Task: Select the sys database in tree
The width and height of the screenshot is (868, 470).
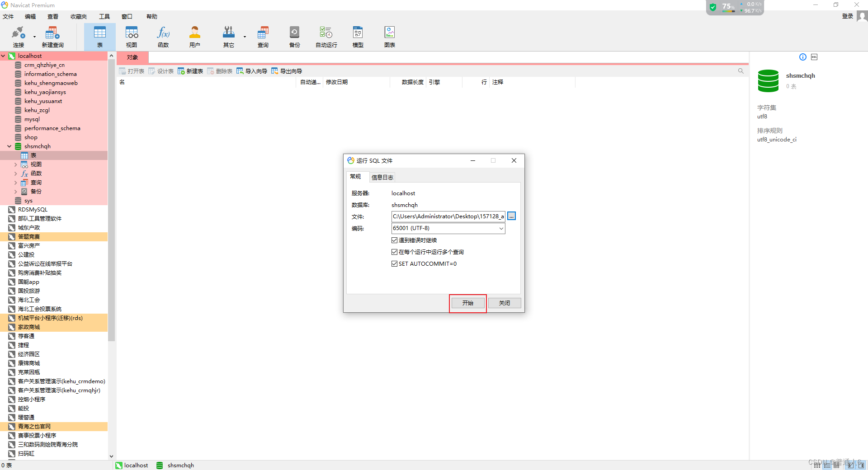Action: tap(28, 201)
